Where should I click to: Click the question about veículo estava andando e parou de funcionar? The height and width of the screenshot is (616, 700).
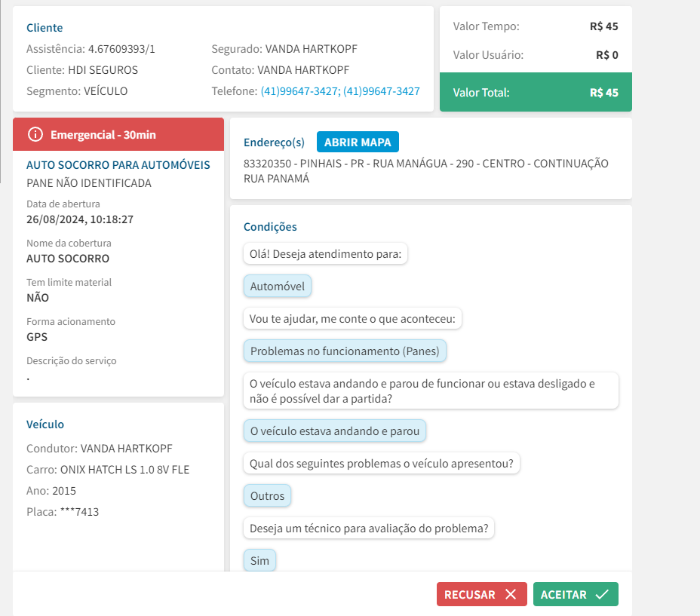[x=431, y=391]
